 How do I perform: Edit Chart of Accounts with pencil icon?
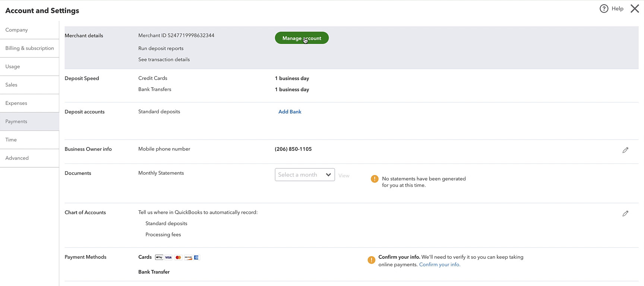[625, 213]
